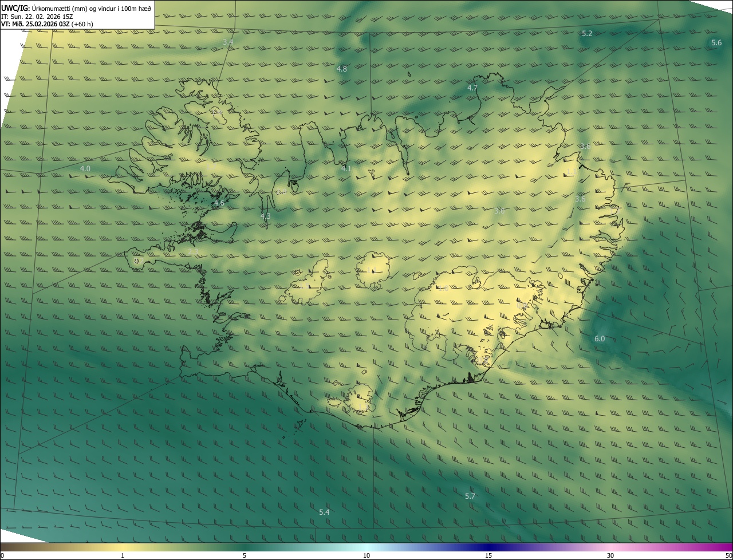Click the 4.6 value label on the map
733x560 pixels.
pos(219,203)
